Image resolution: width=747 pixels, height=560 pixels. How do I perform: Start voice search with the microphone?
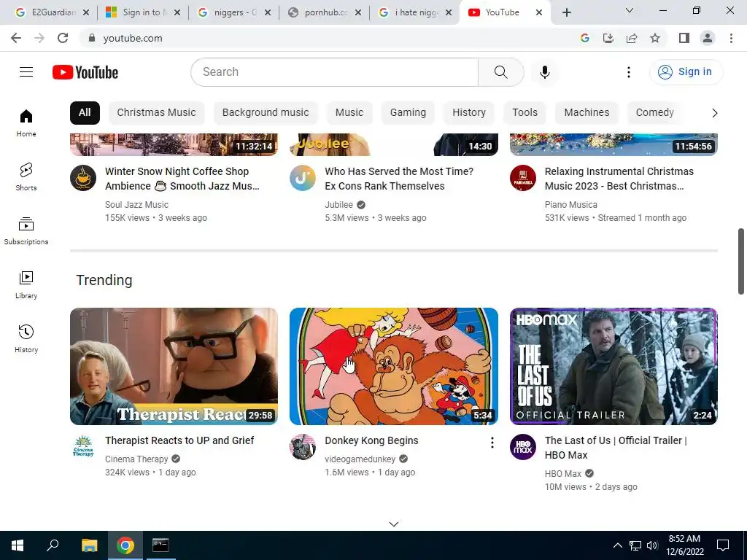click(x=544, y=72)
